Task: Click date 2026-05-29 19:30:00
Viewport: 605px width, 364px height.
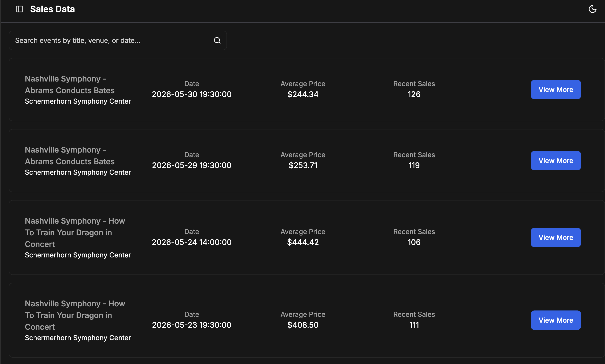Action: (x=191, y=165)
